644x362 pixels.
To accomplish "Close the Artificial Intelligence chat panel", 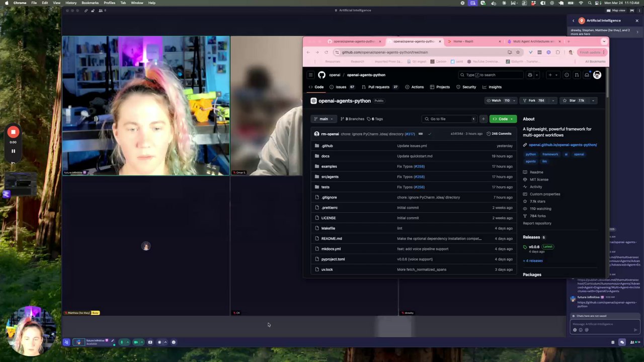I will [637, 21].
